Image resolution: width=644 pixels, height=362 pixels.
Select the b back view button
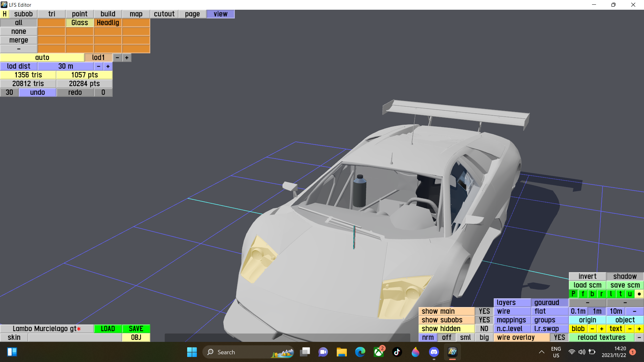[592, 294]
